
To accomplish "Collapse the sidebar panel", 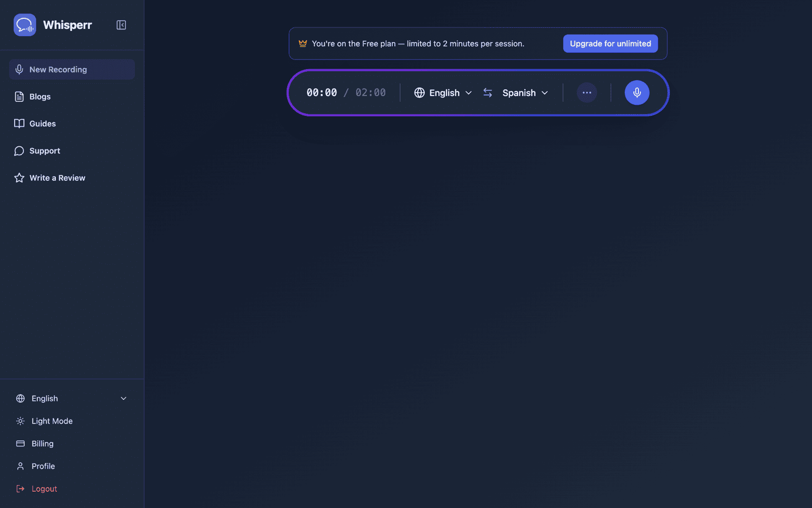I will click(x=121, y=25).
